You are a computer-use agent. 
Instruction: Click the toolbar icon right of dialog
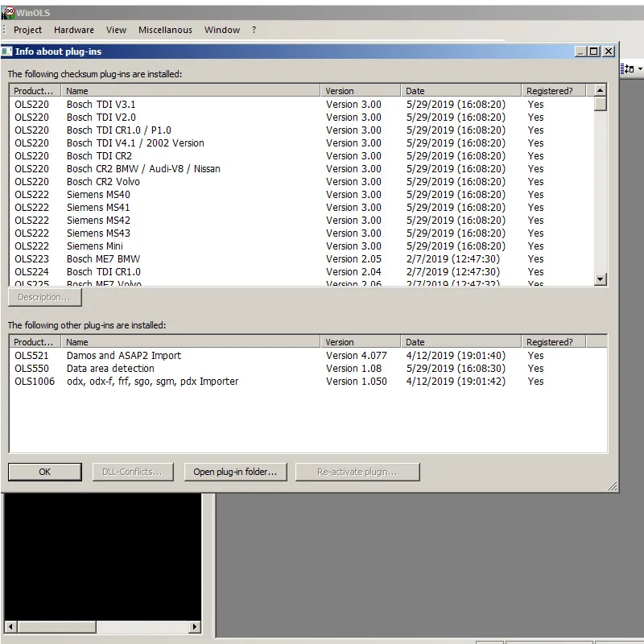point(628,69)
